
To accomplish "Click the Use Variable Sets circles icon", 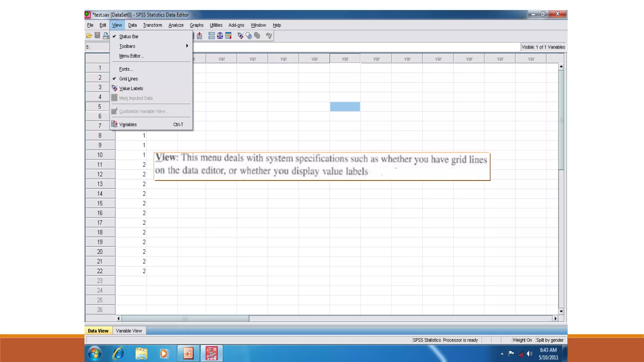I will coord(249,36).
